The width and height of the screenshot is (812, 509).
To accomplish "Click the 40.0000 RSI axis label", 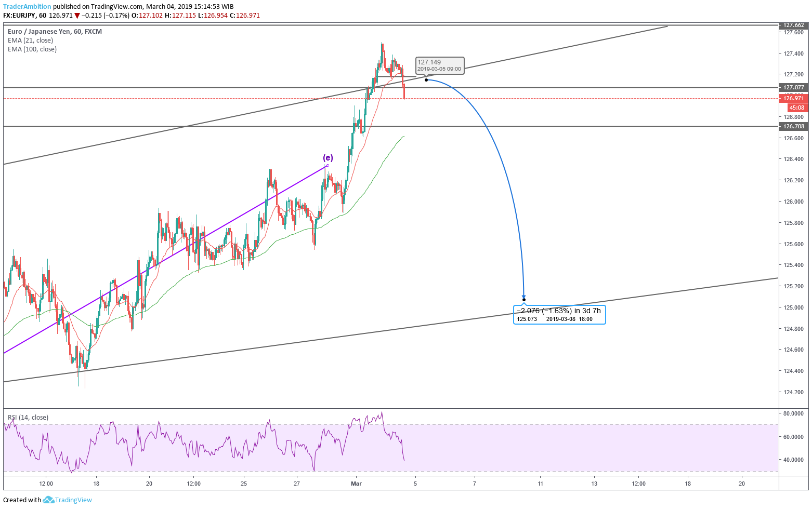I will pyautogui.click(x=794, y=460).
